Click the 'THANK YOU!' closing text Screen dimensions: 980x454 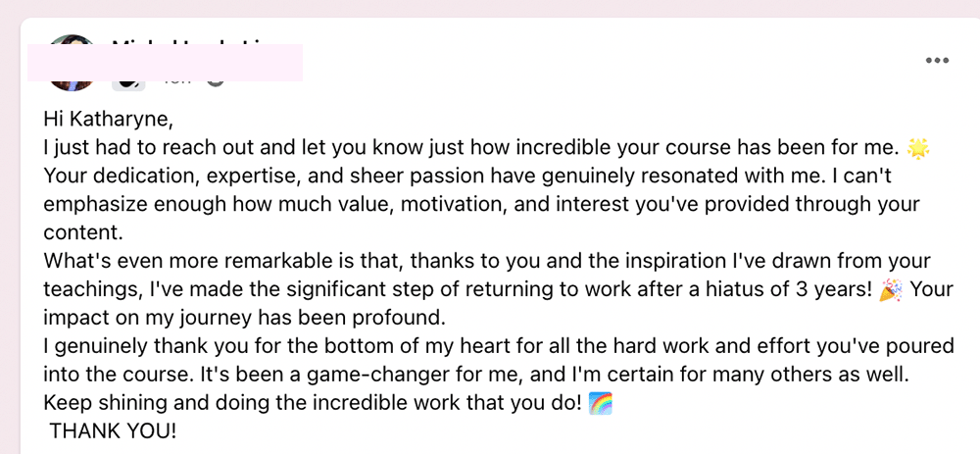[113, 430]
